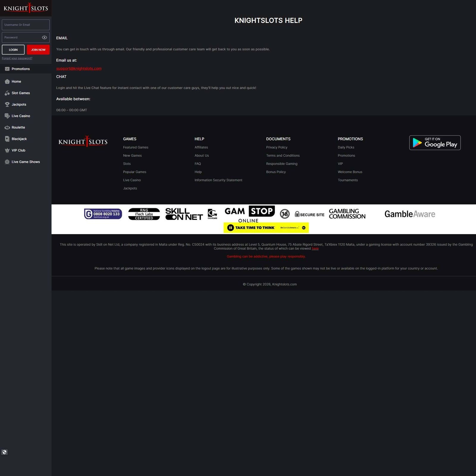Open Popular Games footer link
The width and height of the screenshot is (476, 476).
[134, 172]
